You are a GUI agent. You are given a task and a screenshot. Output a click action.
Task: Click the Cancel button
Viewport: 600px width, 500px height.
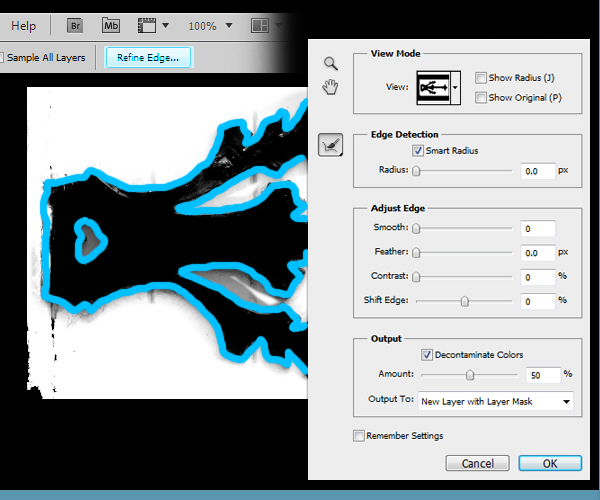[x=477, y=463]
